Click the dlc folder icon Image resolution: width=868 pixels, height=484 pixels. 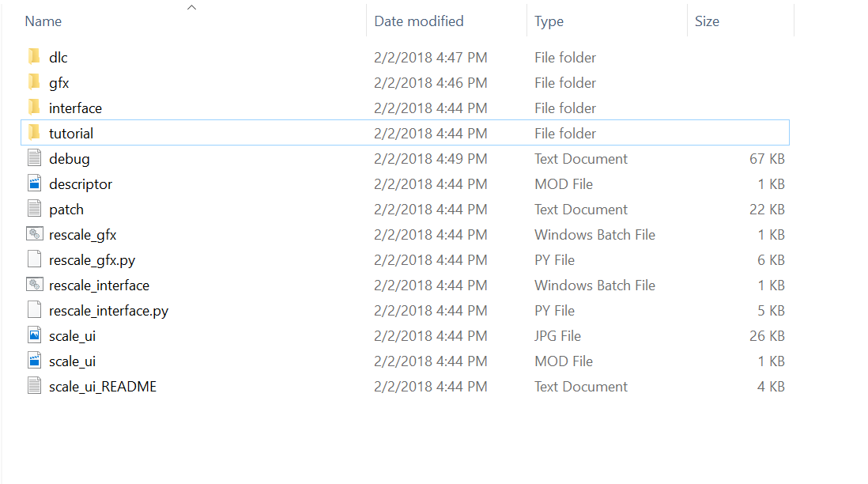click(34, 58)
